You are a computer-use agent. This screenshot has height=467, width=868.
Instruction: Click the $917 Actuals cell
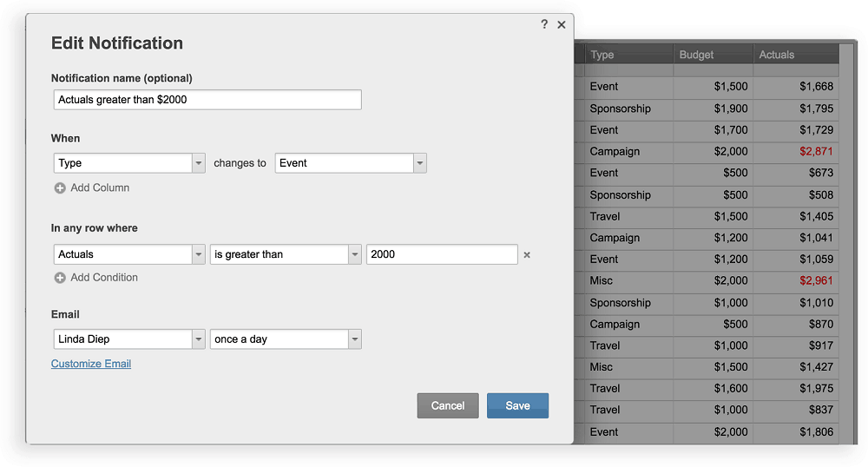[x=796, y=345]
